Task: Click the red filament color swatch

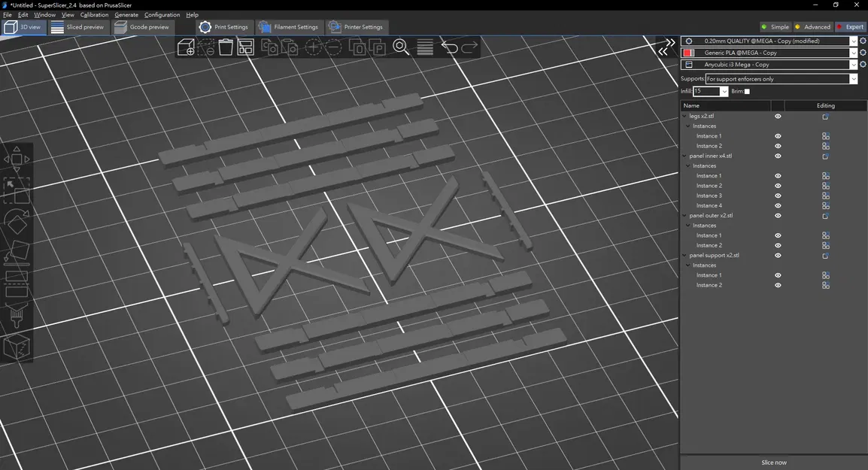Action: click(689, 53)
